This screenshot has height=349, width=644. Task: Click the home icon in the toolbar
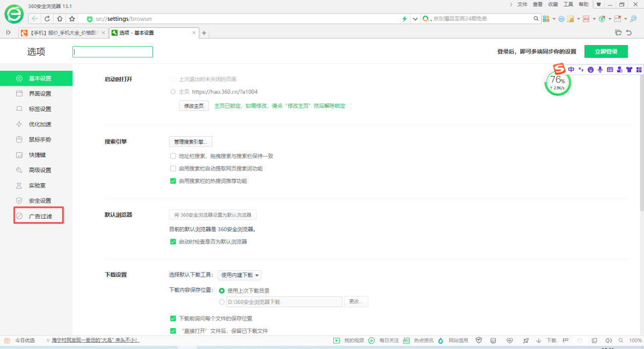click(60, 19)
